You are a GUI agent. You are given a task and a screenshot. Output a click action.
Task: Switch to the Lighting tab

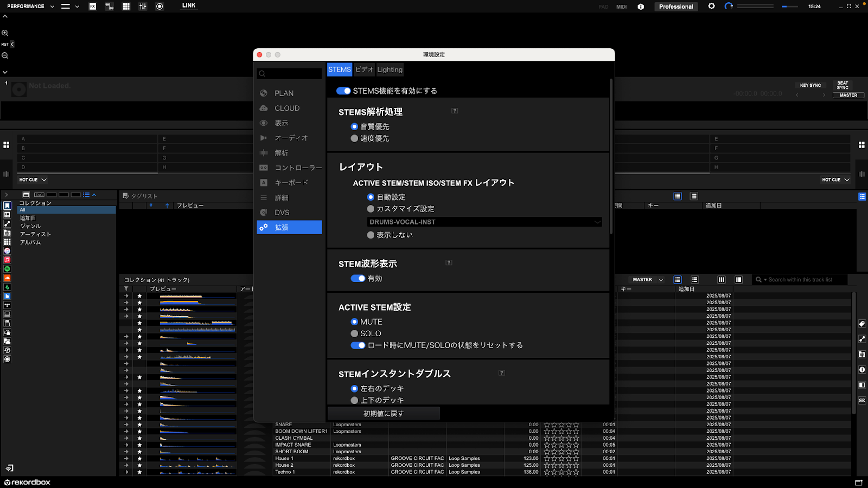pos(390,69)
